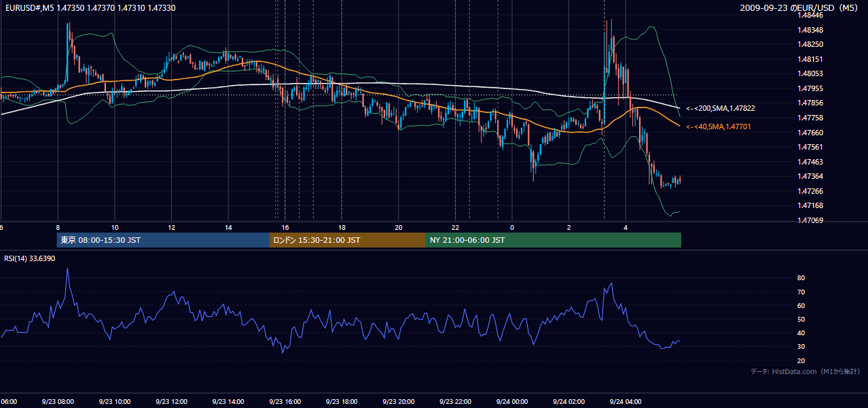Viewport: 868px width, 408px height.
Task: Click RSI scale value 50
Action: tap(801, 319)
